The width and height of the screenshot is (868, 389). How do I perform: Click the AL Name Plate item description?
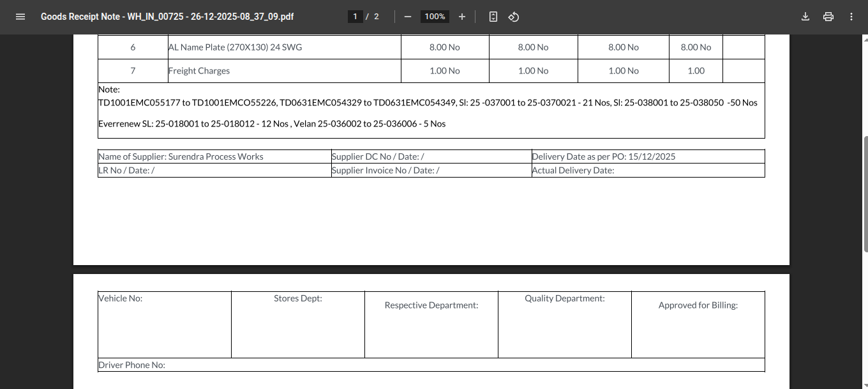click(235, 47)
